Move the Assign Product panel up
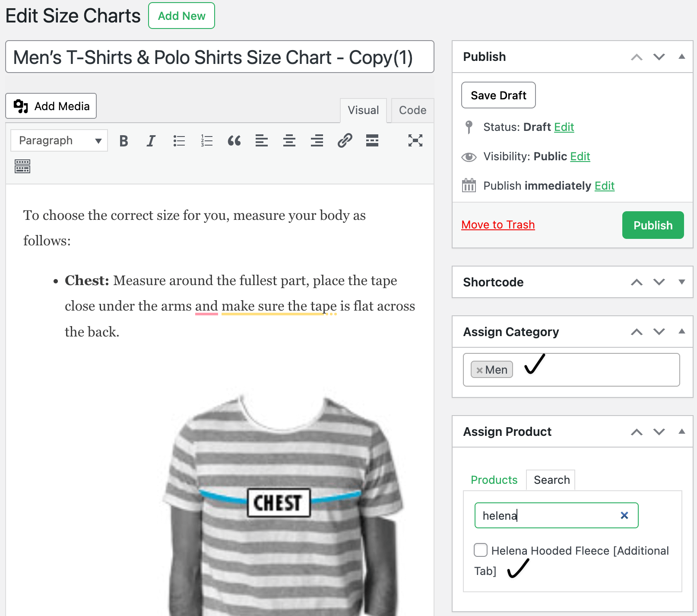The height and width of the screenshot is (616, 697). click(636, 432)
